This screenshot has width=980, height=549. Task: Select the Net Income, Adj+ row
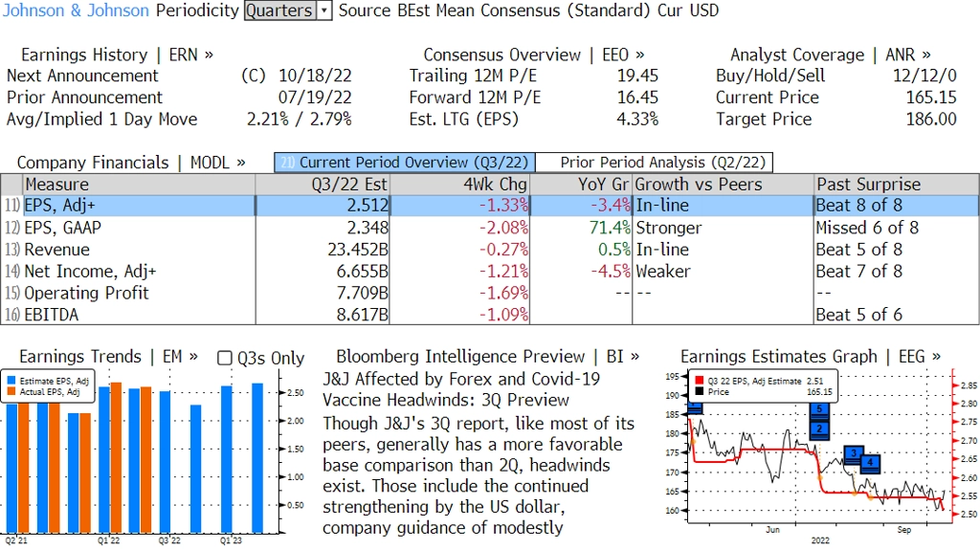[489, 271]
